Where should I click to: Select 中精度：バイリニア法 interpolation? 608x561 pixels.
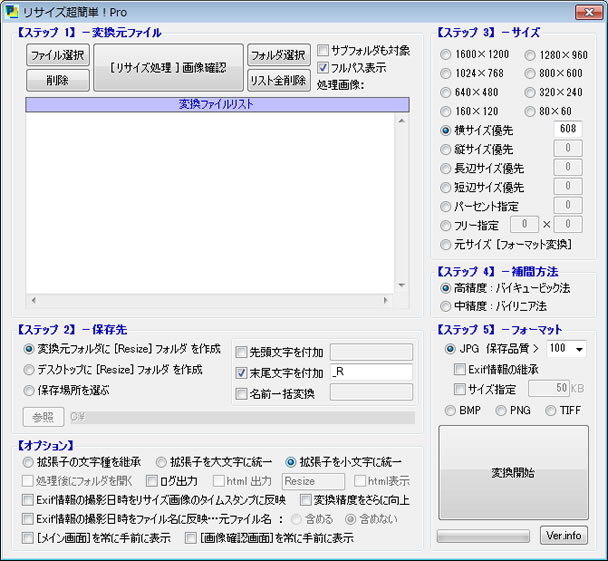click(446, 307)
